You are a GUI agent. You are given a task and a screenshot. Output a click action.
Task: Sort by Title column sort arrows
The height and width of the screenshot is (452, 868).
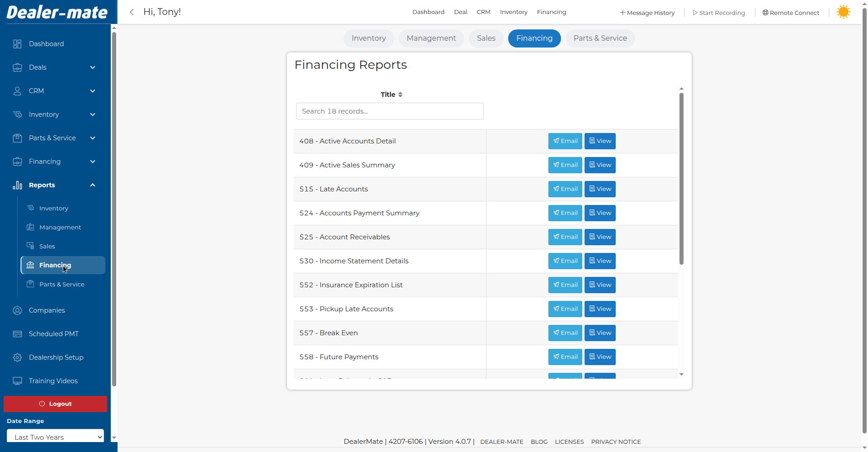[400, 95]
